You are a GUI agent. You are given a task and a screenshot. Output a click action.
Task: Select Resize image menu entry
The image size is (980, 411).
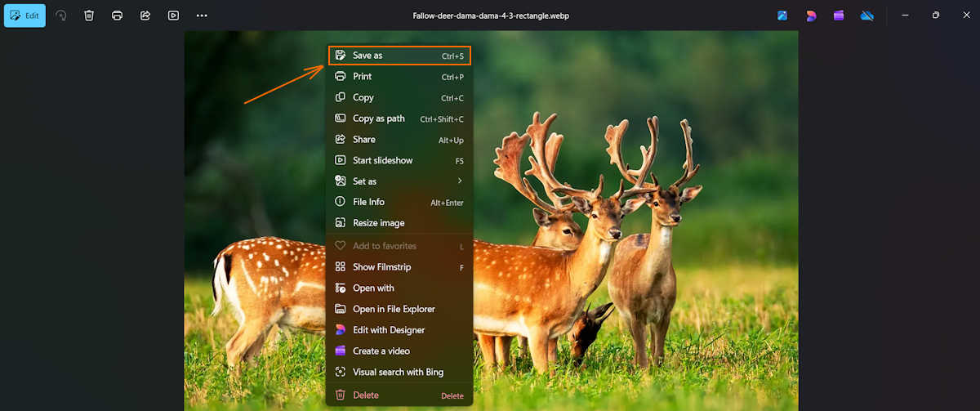click(x=399, y=223)
